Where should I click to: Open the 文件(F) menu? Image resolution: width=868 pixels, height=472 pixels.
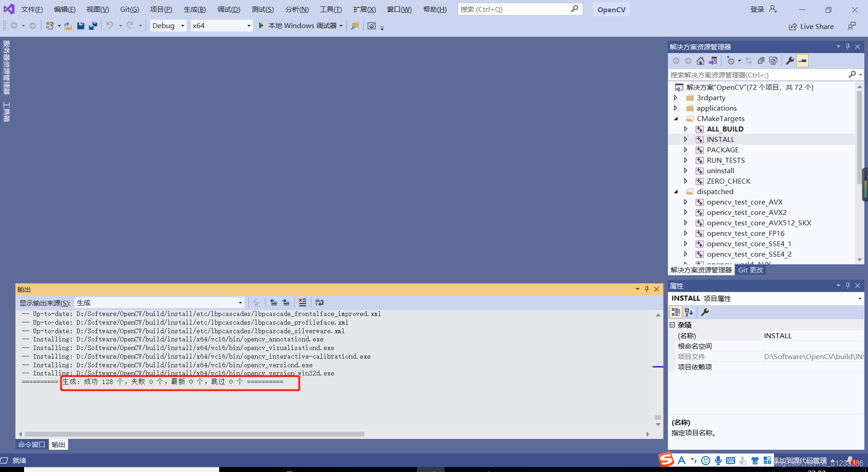32,10
